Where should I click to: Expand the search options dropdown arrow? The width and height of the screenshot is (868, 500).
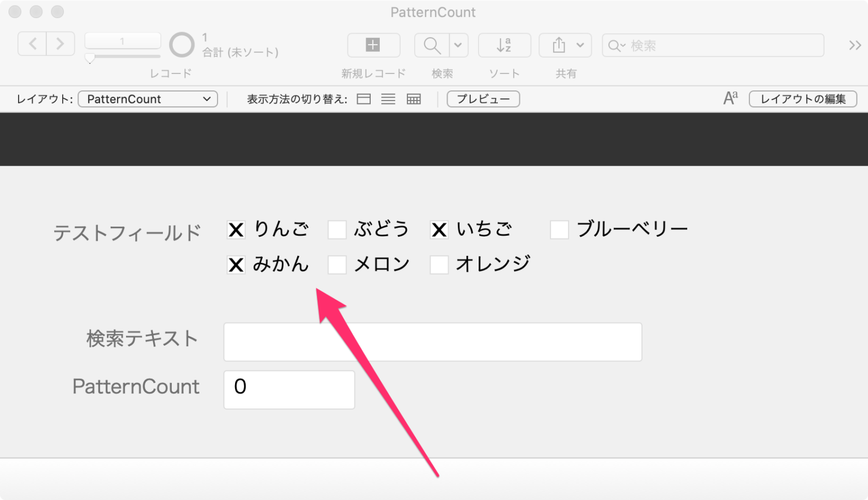(x=458, y=45)
